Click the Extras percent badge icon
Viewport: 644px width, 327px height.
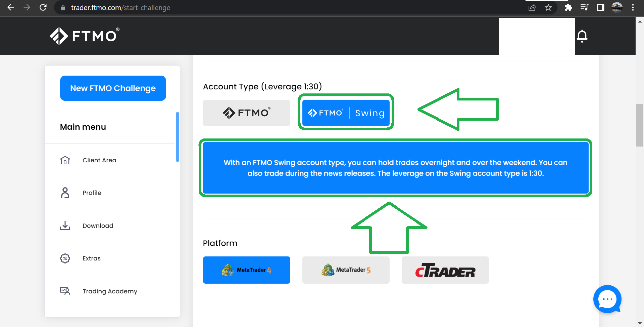click(65, 258)
